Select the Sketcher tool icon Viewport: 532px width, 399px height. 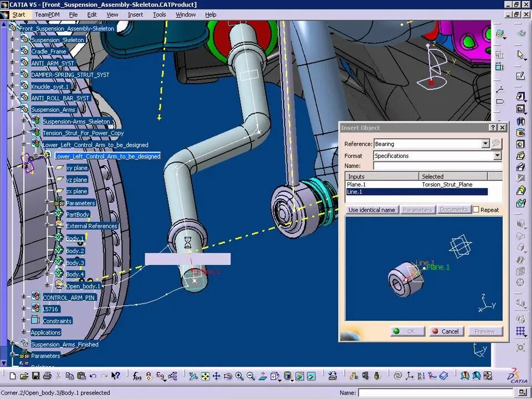pyautogui.click(x=520, y=76)
